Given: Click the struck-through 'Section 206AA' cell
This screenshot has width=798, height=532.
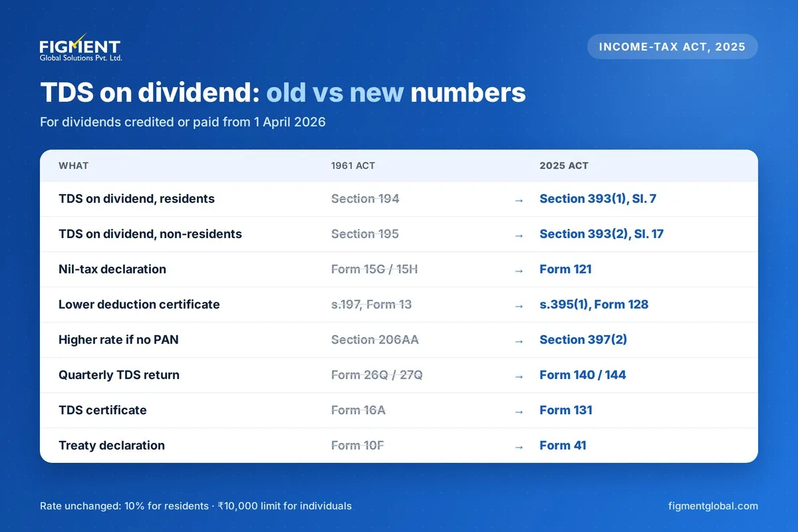Looking at the screenshot, I should pyautogui.click(x=375, y=340).
